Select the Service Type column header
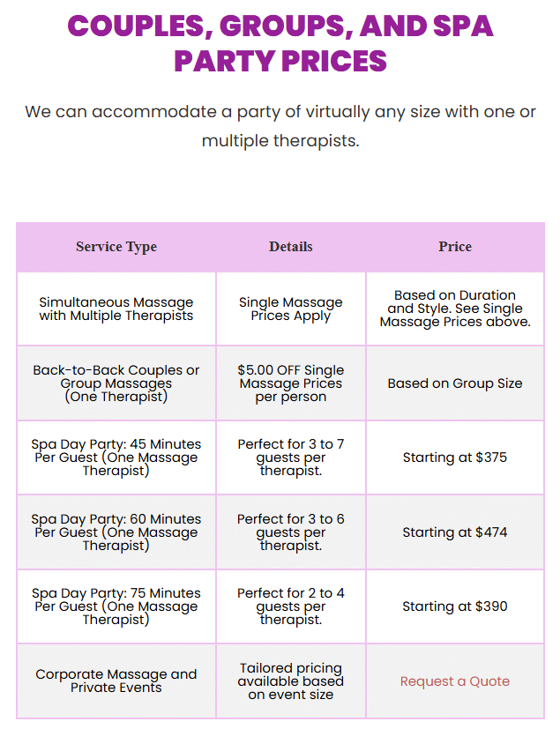Screen dimensions: 560x729 click(116, 247)
